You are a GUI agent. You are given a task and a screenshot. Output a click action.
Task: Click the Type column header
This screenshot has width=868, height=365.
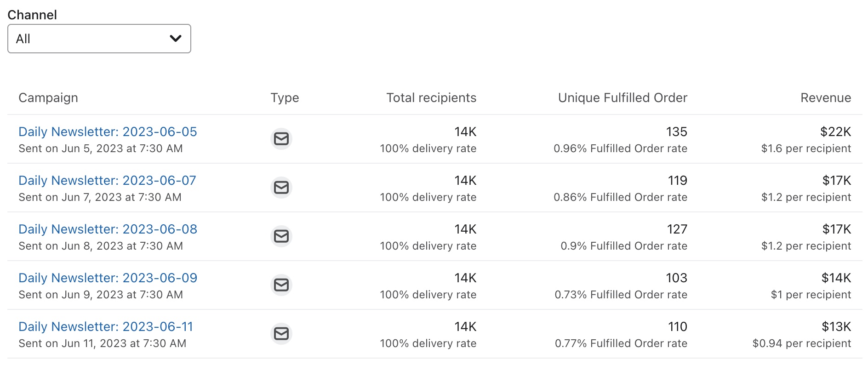click(285, 98)
